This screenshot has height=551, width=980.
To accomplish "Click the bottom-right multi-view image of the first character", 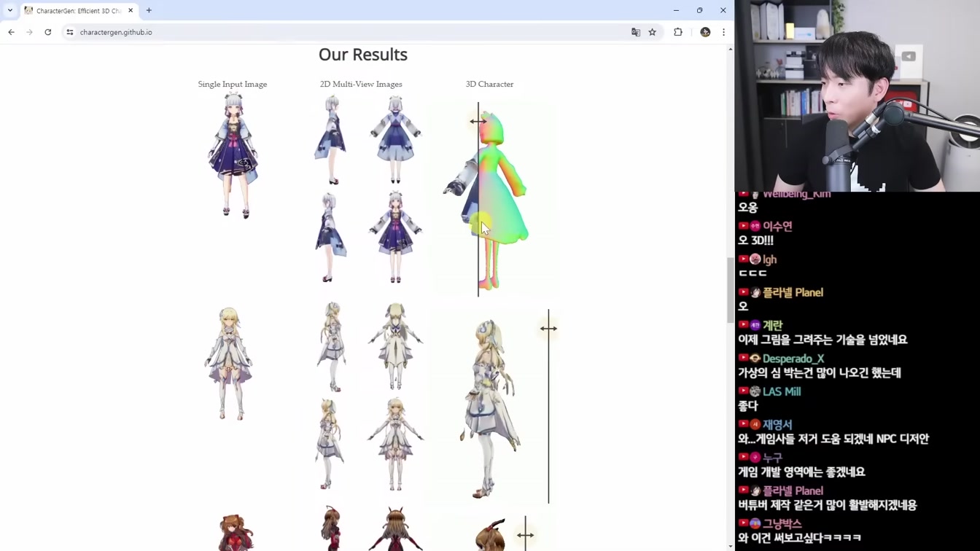I will (x=395, y=237).
